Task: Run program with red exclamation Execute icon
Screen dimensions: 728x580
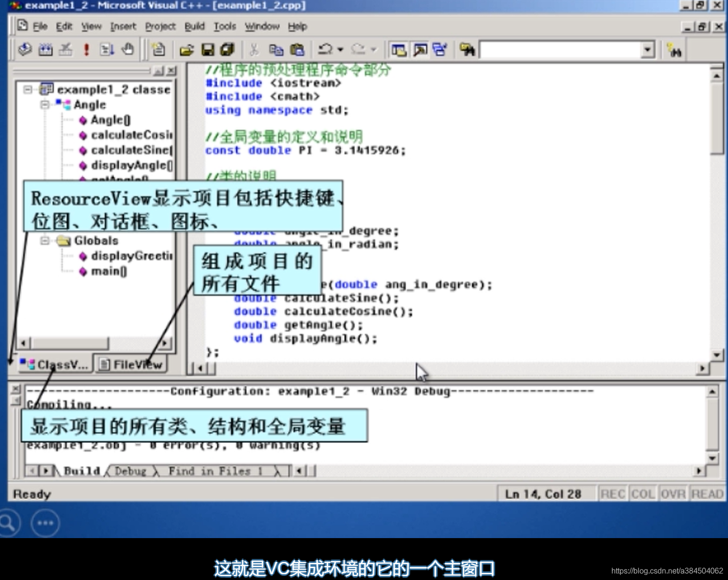Action: 87,49
